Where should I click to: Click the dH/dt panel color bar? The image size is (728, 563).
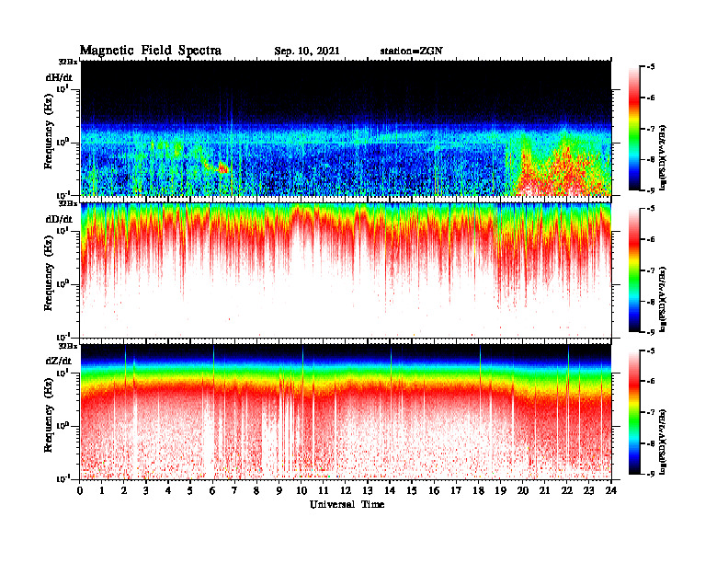(x=634, y=129)
